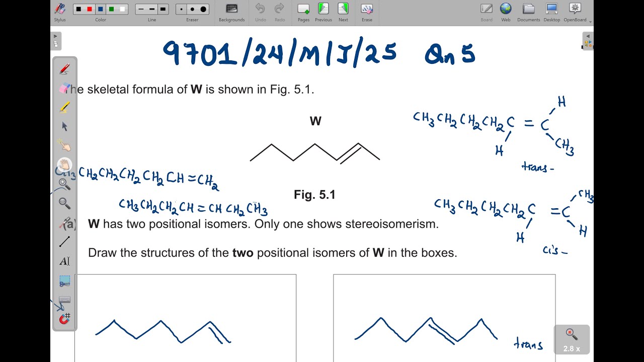Set the small eraser size
The width and height of the screenshot is (644, 362).
pos(182,9)
